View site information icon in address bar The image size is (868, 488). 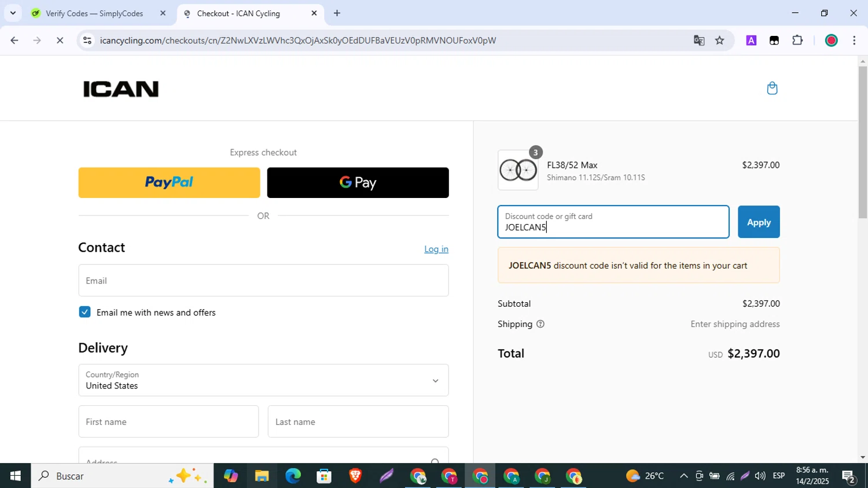coord(87,41)
